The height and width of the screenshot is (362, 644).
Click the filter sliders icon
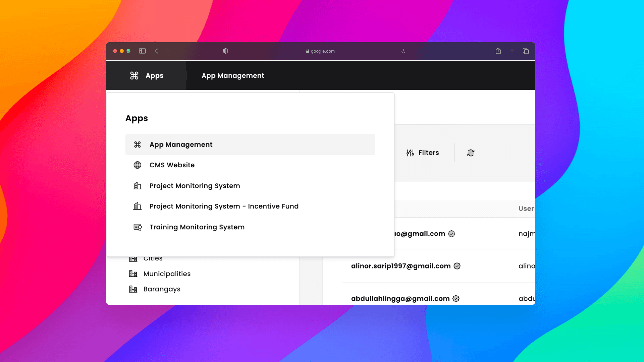(x=410, y=153)
